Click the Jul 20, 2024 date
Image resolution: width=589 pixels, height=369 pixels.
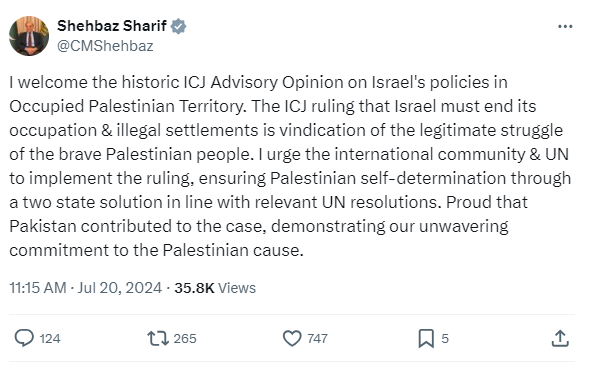tap(120, 288)
